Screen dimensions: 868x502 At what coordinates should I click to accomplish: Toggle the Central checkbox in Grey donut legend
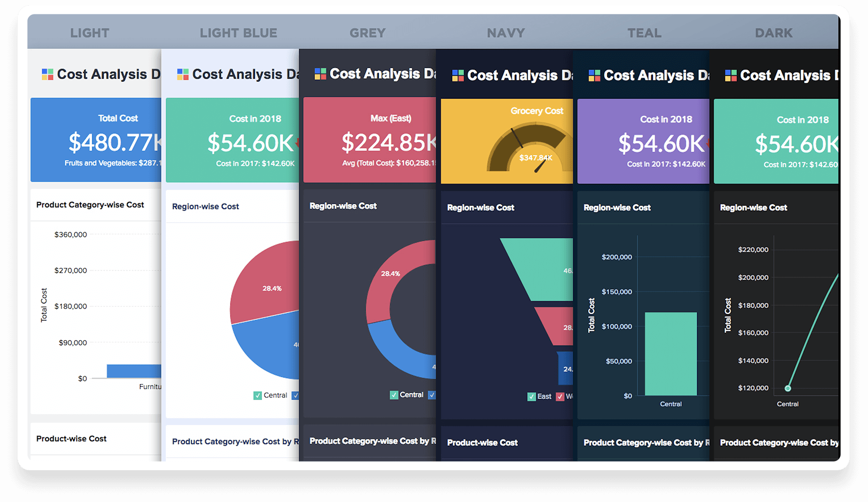click(394, 395)
